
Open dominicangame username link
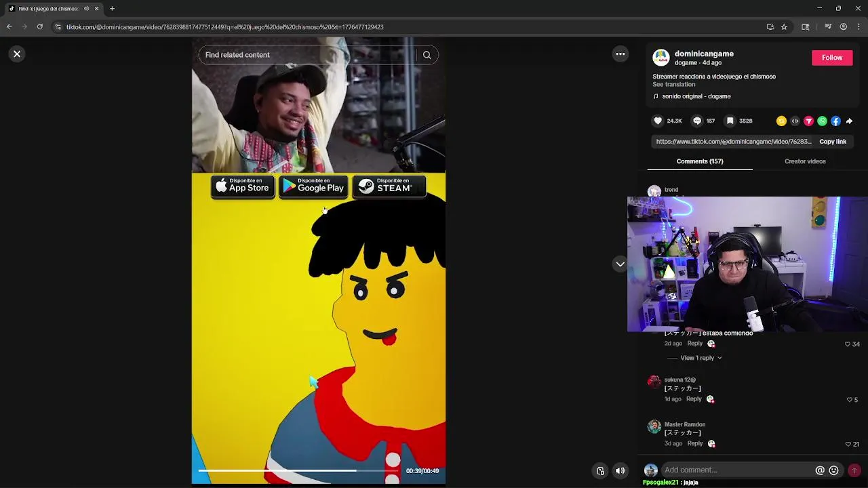(x=704, y=54)
